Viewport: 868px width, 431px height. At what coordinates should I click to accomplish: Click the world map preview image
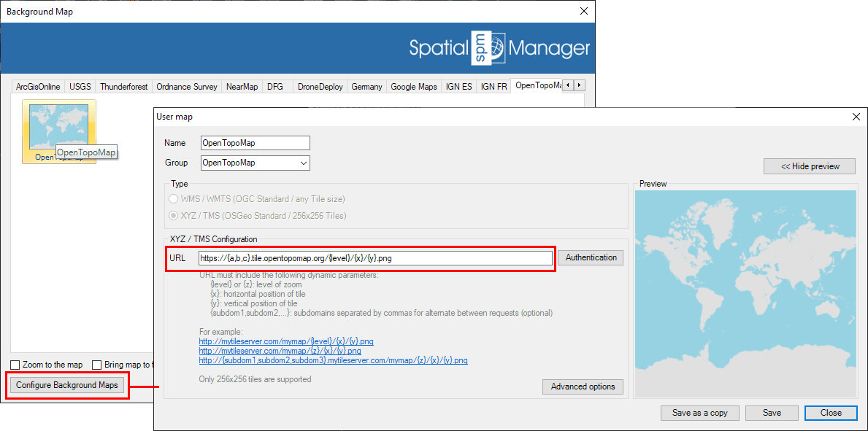pyautogui.click(x=745, y=293)
